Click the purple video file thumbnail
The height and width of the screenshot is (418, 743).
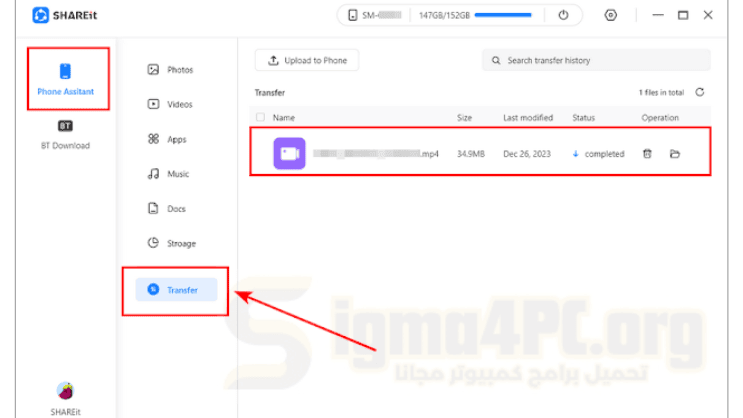pyautogui.click(x=290, y=154)
